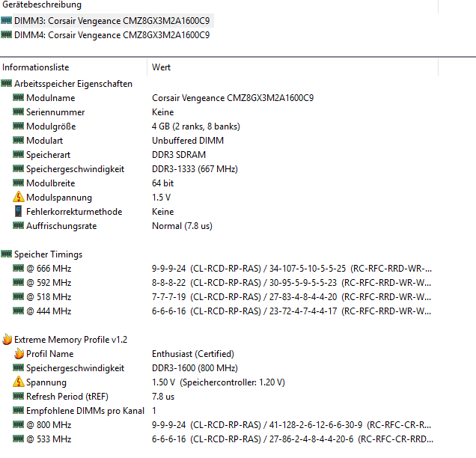Select the DDR3 SDRAM value
The height and width of the screenshot is (458, 476).
pos(179,155)
